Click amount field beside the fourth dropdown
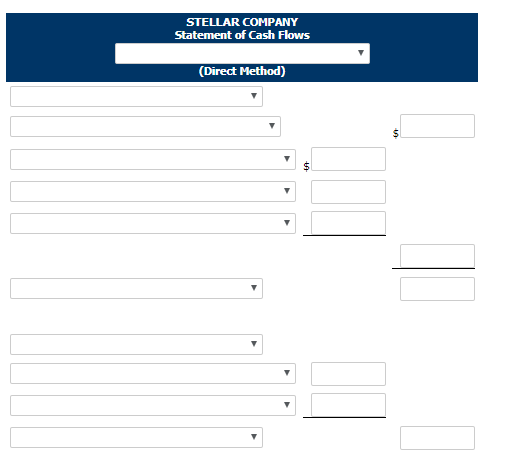The height and width of the screenshot is (456, 519). pos(348,192)
